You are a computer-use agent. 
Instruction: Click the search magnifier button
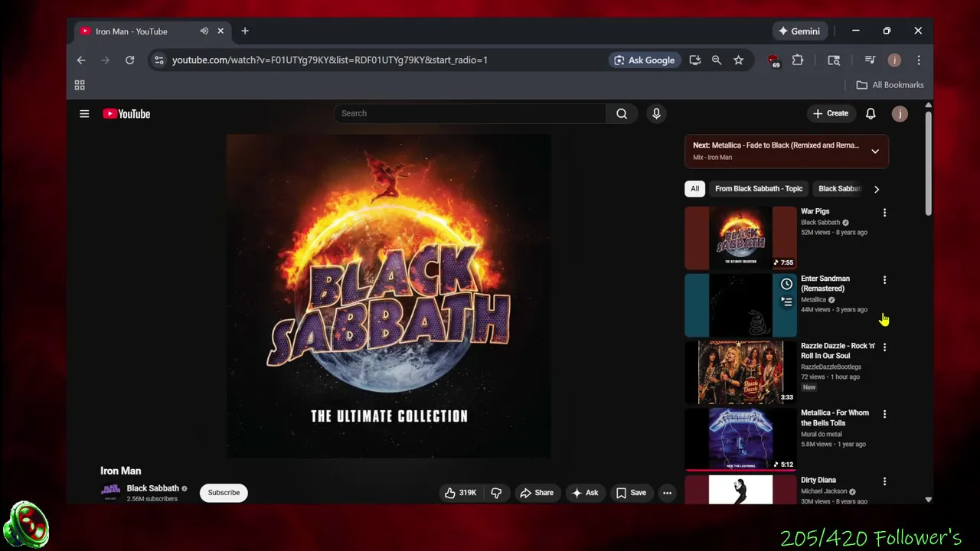click(x=622, y=113)
